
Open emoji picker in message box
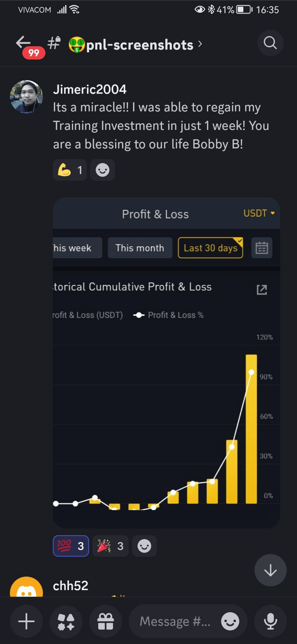pyautogui.click(x=230, y=622)
